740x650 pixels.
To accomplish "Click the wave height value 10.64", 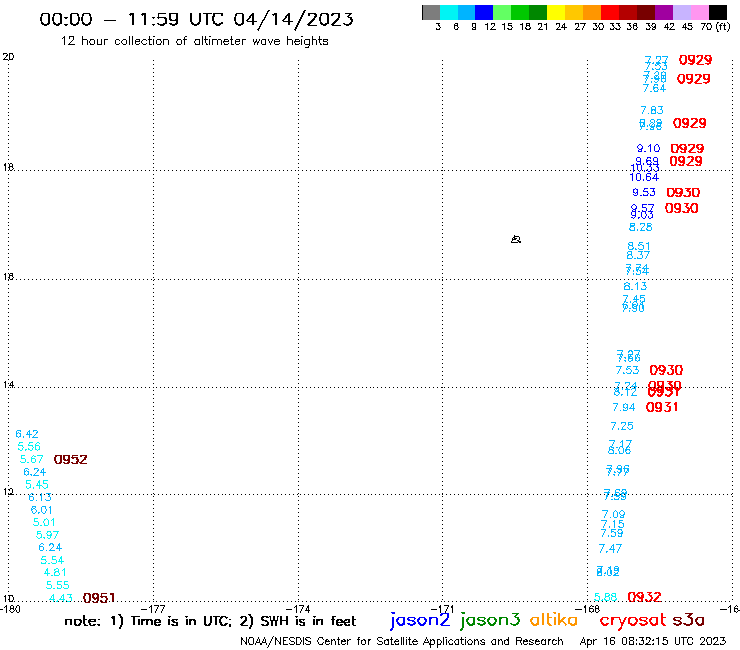I will click(644, 177).
